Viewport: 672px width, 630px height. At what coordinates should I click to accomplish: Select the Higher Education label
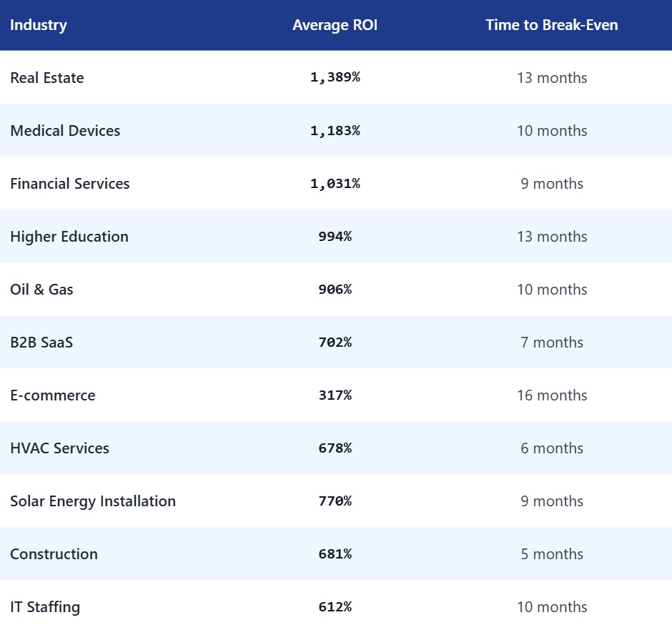tap(69, 237)
